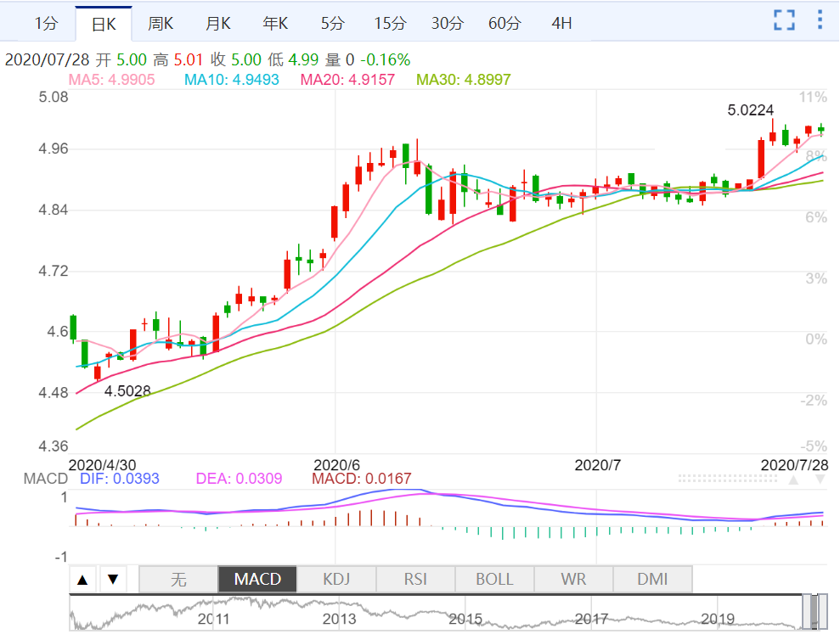The width and height of the screenshot is (840, 634).
Task: Click gray down triangle beside MACD panel
Action: tap(820, 480)
